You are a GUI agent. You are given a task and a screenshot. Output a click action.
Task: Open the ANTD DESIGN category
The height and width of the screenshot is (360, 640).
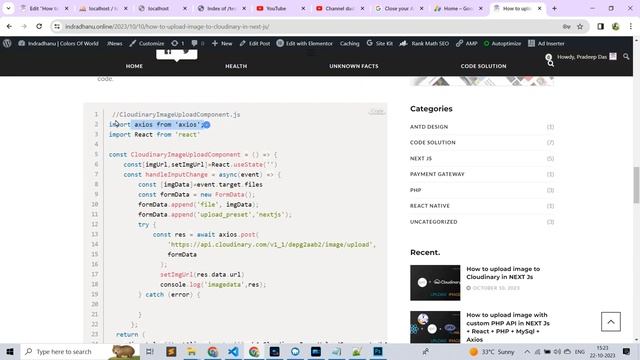point(429,127)
